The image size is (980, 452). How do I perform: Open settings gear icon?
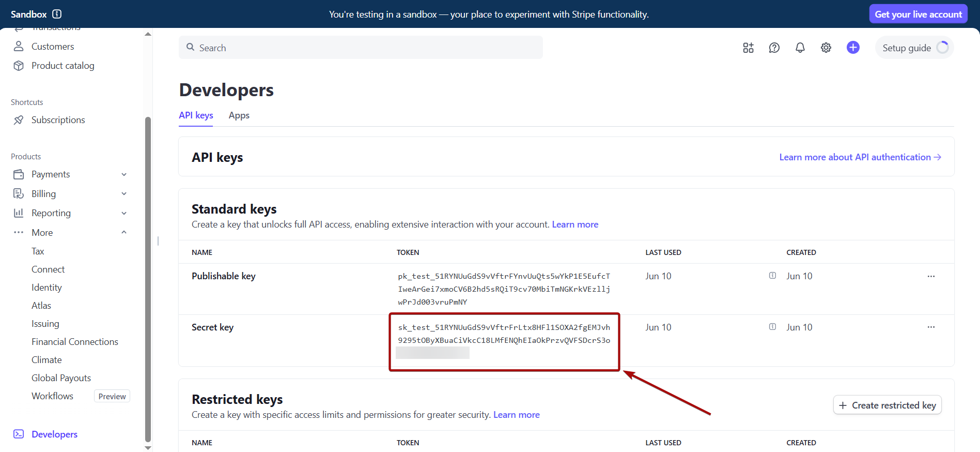[x=826, y=48]
